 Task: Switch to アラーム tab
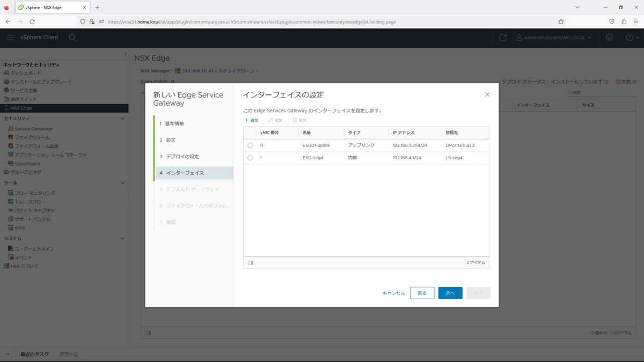point(69,354)
